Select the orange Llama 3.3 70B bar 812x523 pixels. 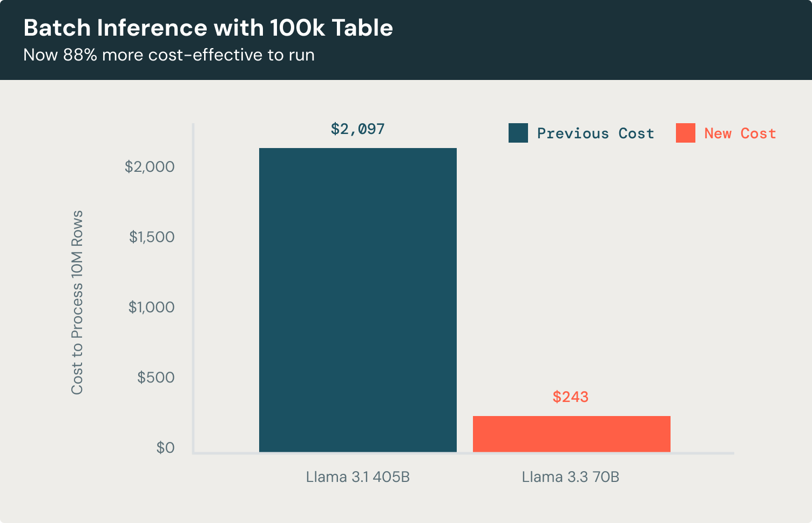[571, 434]
